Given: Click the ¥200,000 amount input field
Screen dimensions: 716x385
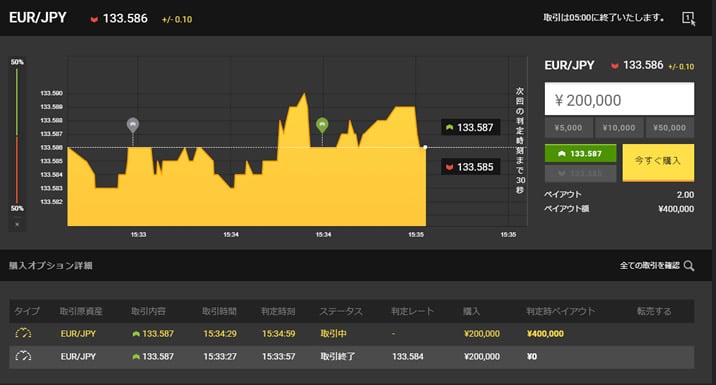Looking at the screenshot, I should (x=619, y=99).
